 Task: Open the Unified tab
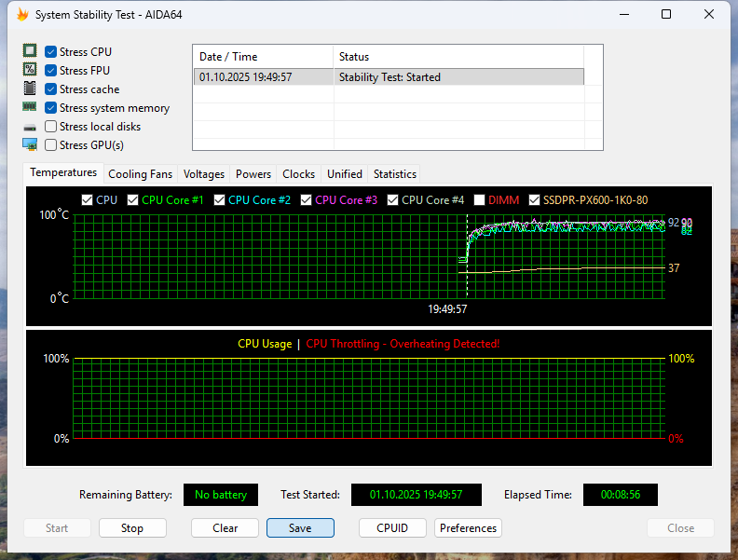345,174
